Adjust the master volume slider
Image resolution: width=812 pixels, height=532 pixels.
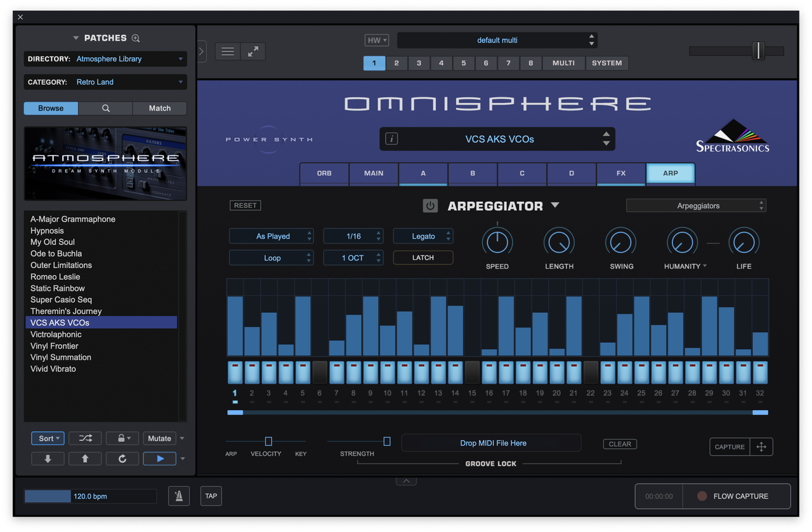(x=757, y=51)
